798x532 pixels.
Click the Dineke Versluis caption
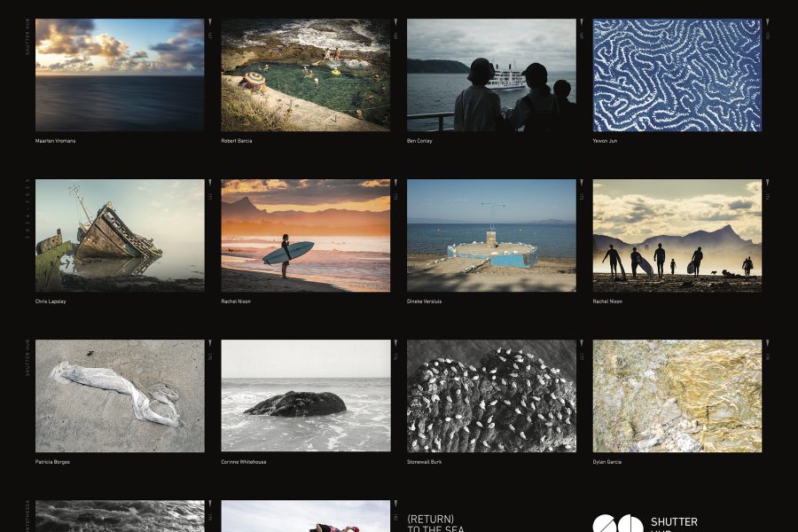(x=424, y=301)
